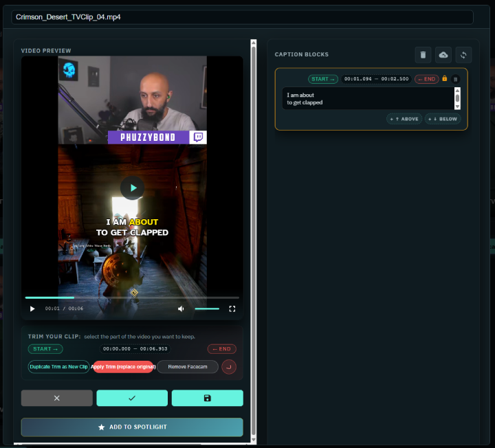The width and height of the screenshot is (495, 448).
Task: Click the burned-in caption 'TO GET CLAPPED'
Action: 132,232
